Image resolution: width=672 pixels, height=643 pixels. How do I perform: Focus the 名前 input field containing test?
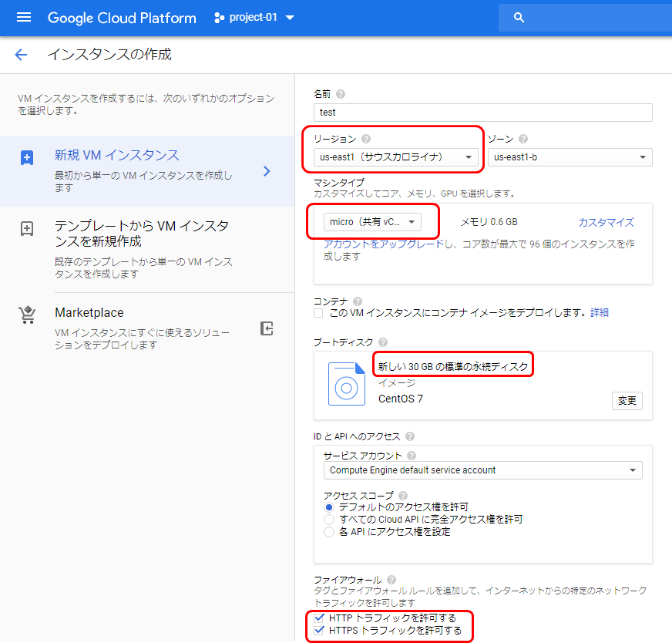tap(483, 113)
